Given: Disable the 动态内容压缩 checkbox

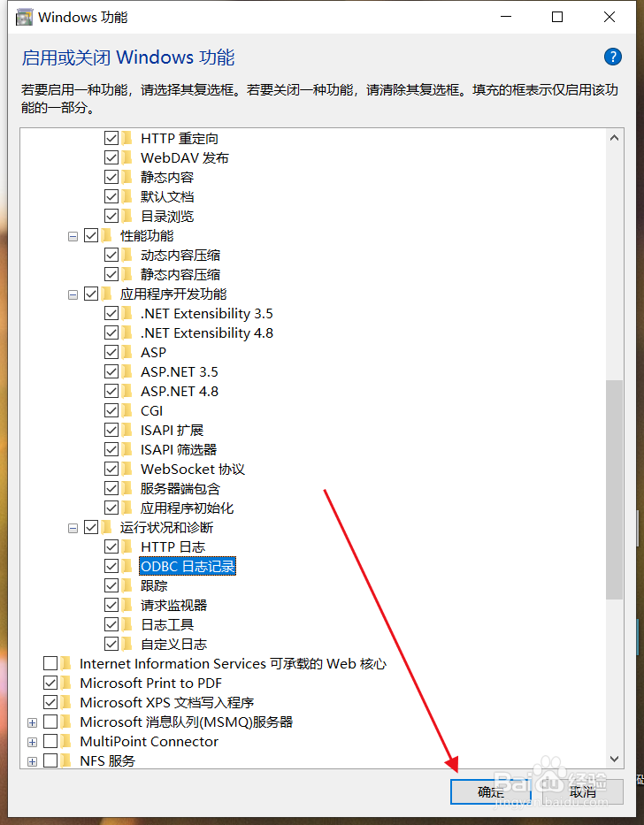Looking at the screenshot, I should [x=111, y=256].
